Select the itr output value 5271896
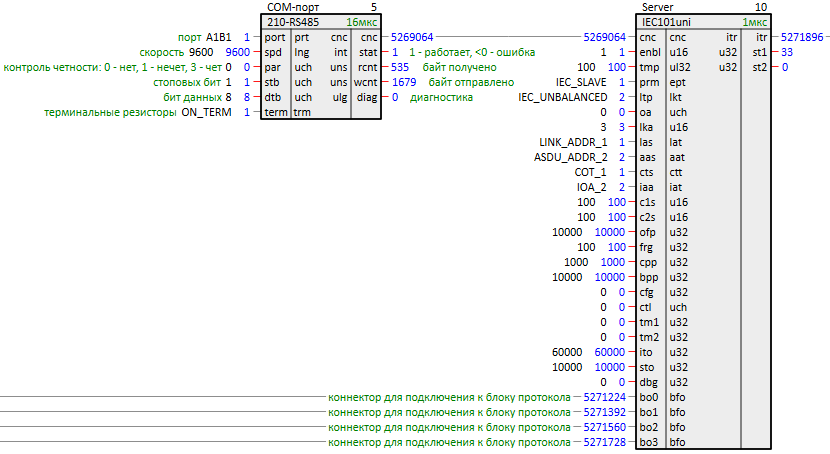This screenshot has width=830, height=454. [x=803, y=37]
